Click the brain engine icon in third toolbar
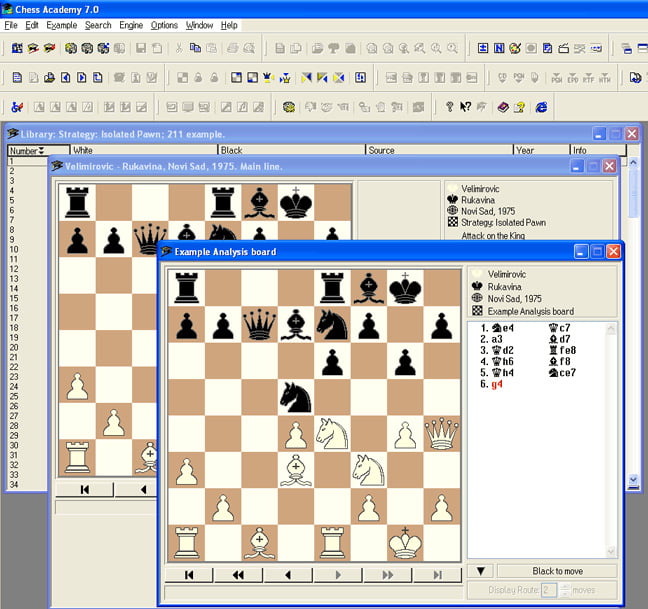 tap(289, 107)
